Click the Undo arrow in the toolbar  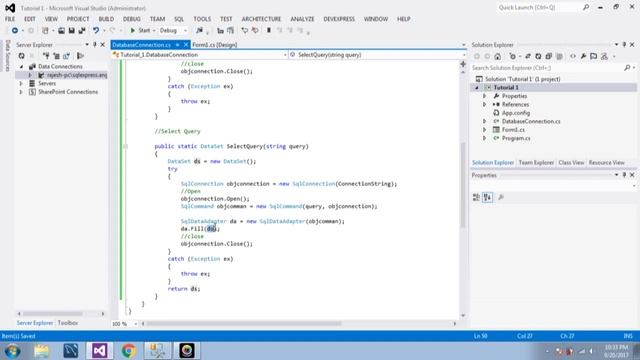click(96, 30)
